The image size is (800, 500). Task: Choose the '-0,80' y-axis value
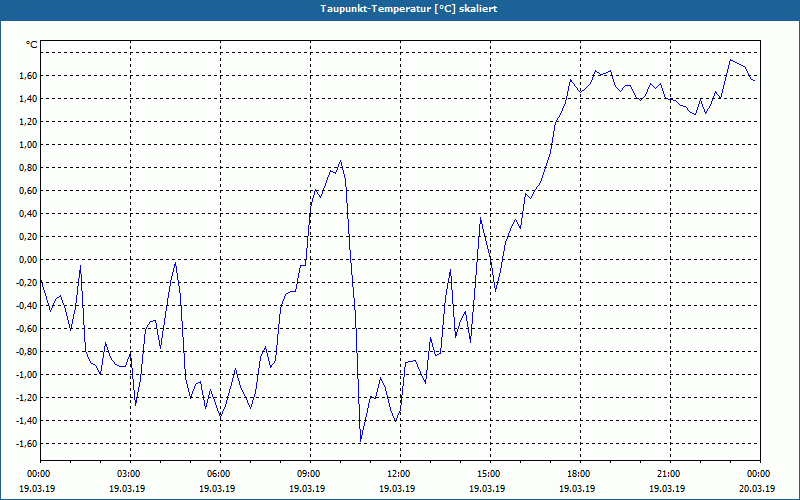point(28,352)
